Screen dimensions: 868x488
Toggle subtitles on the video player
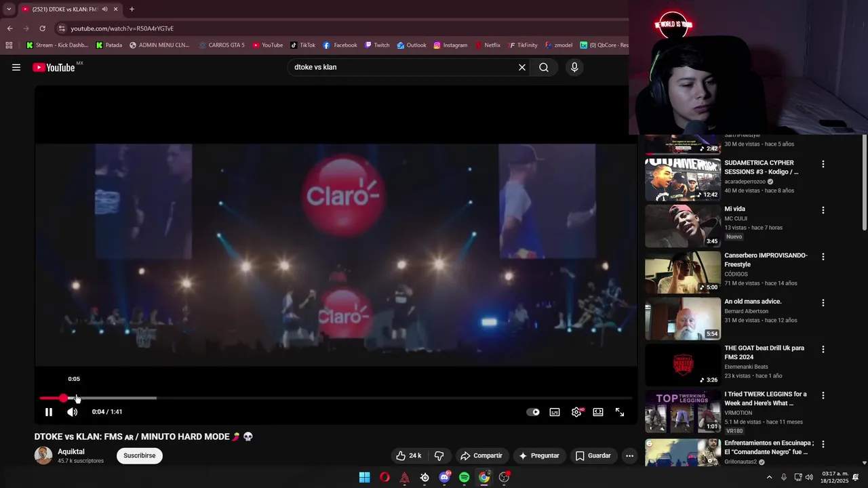[555, 412]
